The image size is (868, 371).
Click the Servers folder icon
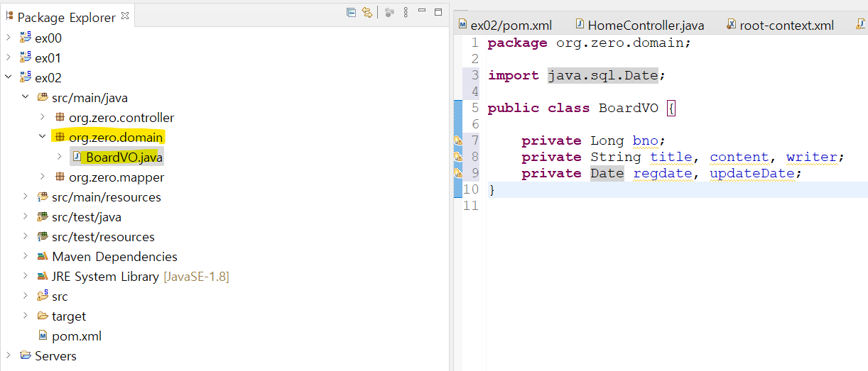coord(26,355)
